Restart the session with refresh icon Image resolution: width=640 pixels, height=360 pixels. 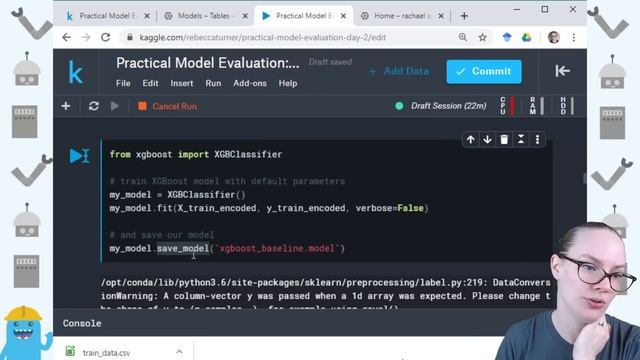tap(93, 106)
